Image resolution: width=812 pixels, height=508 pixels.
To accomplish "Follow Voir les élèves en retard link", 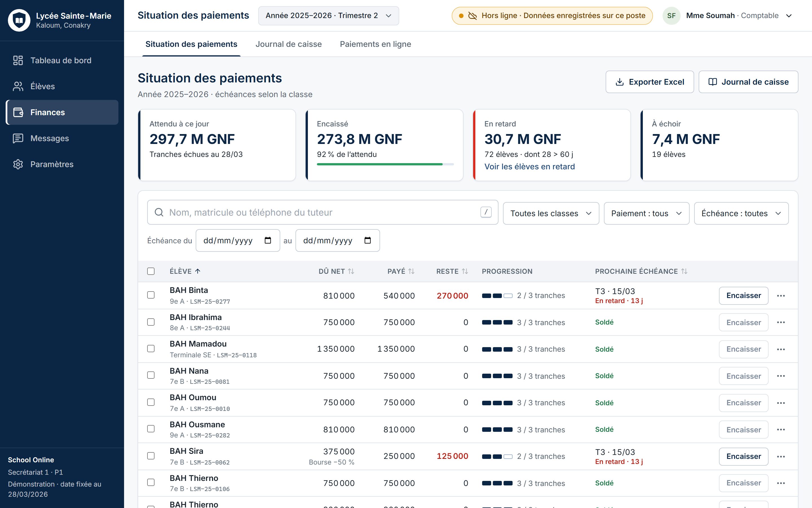I will point(529,167).
